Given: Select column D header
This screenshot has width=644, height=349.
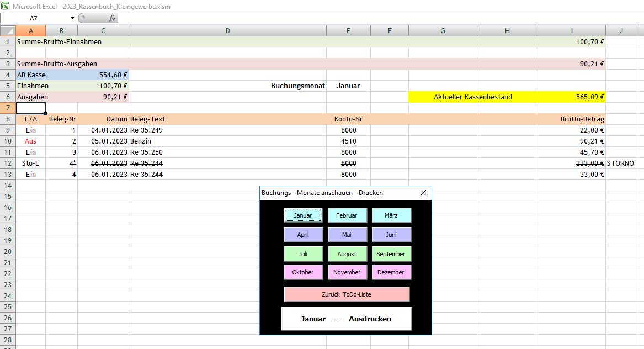Looking at the screenshot, I should (x=227, y=31).
